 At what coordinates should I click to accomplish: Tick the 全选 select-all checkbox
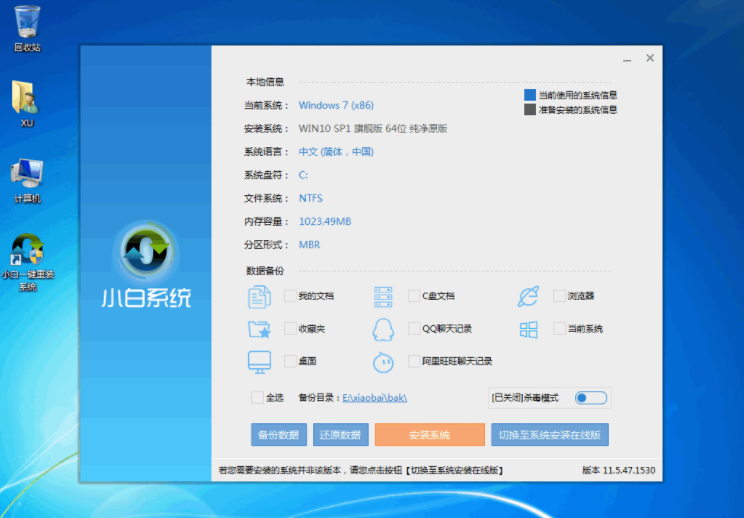click(258, 397)
